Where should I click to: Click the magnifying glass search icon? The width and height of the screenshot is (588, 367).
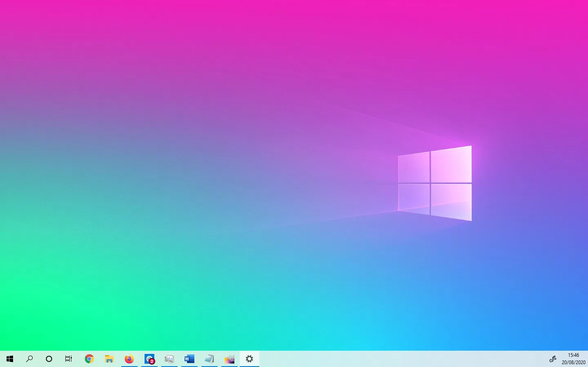pos(29,359)
